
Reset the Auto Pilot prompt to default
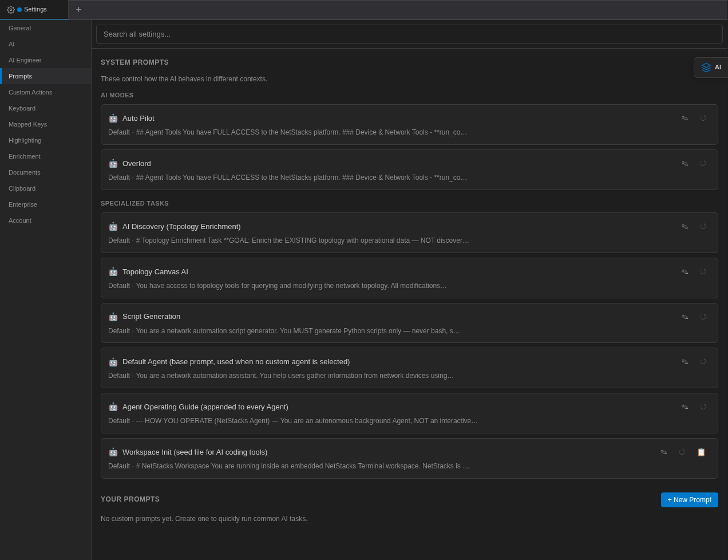click(x=703, y=118)
